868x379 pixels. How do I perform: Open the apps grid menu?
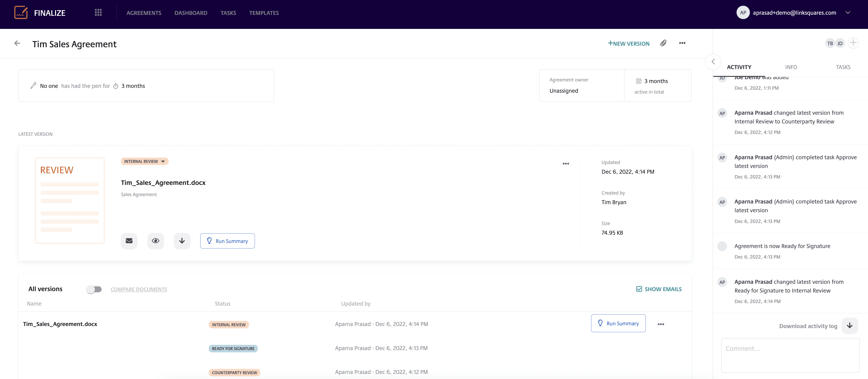[98, 13]
